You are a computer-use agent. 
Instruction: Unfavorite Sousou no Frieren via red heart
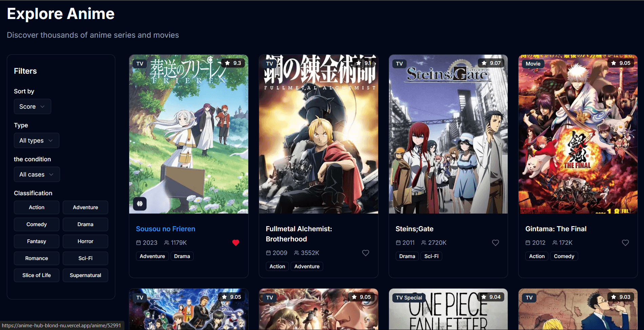(236, 243)
